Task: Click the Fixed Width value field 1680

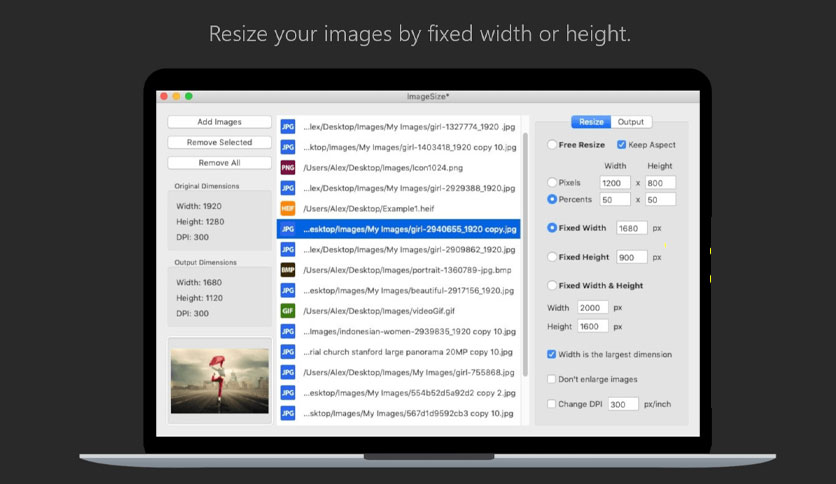Action: coord(632,228)
